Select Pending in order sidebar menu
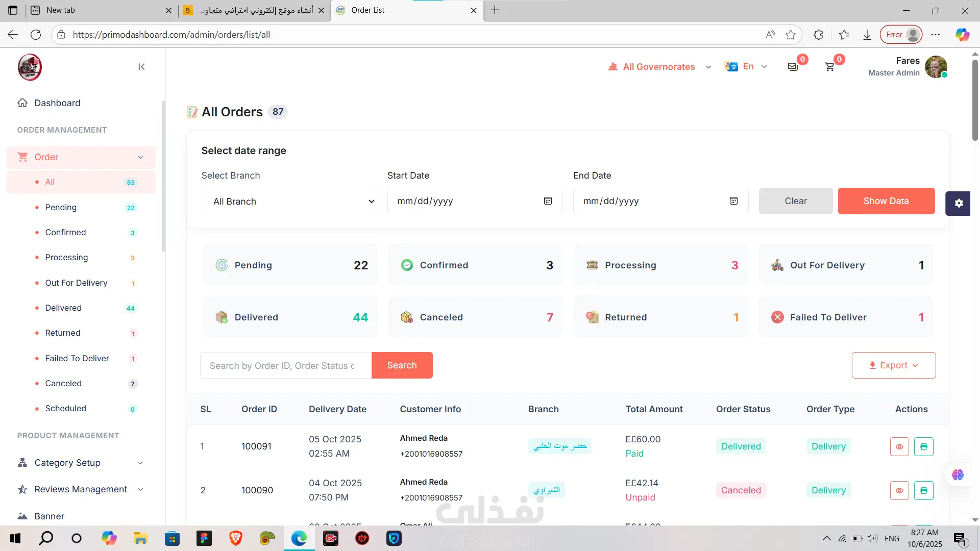 (61, 207)
